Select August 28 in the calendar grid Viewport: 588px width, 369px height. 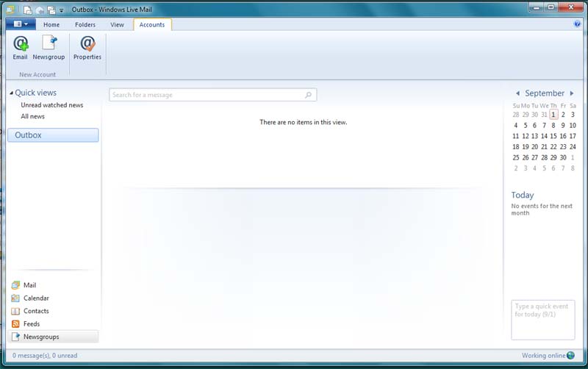click(516, 115)
